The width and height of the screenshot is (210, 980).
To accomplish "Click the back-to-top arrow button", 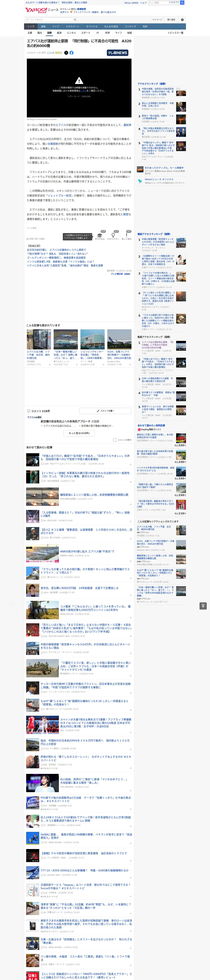I will click(203, 606).
